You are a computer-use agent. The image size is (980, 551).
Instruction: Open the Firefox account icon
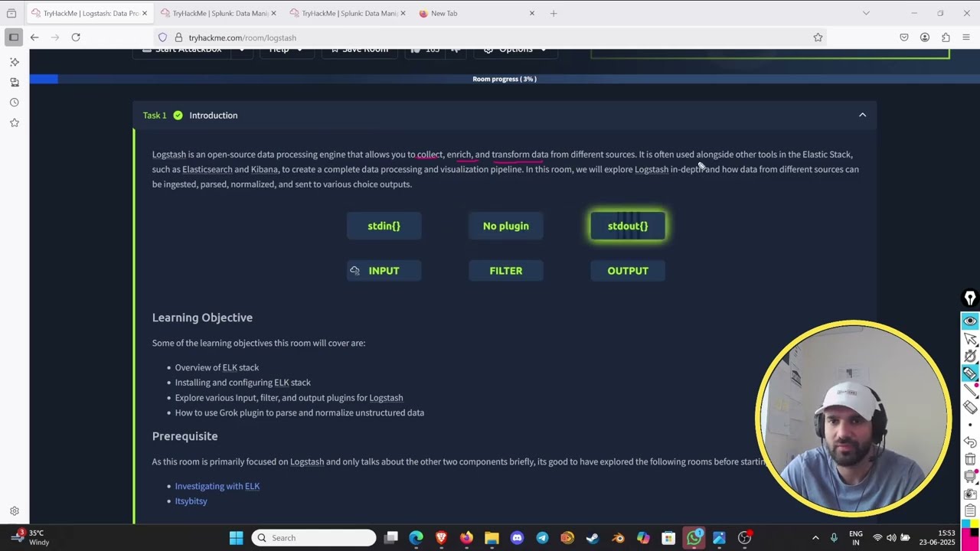[925, 37]
